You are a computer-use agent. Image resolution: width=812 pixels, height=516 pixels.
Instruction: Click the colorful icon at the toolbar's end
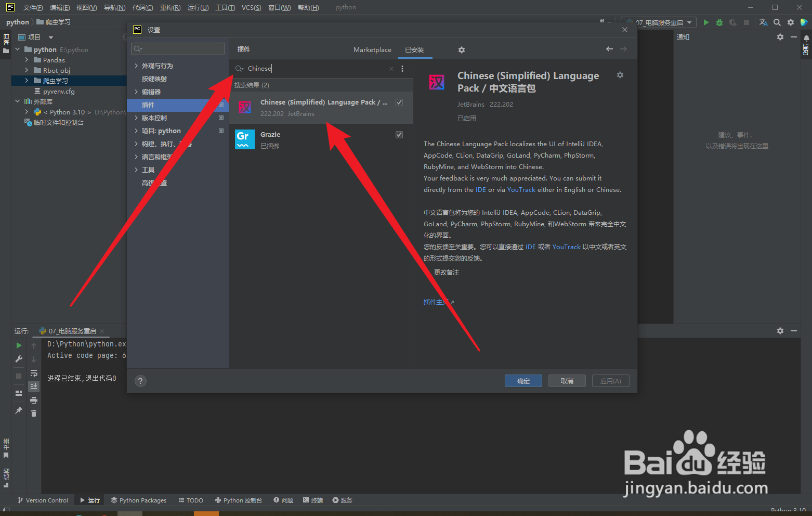click(x=804, y=22)
